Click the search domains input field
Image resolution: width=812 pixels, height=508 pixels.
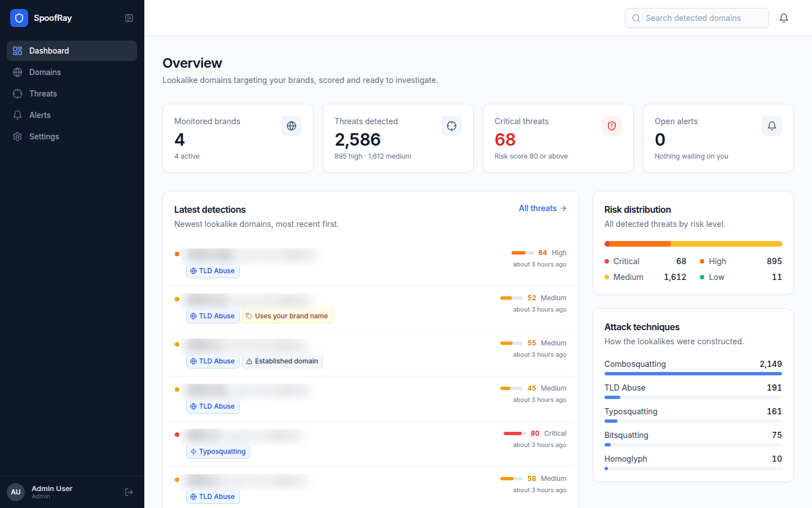point(697,18)
